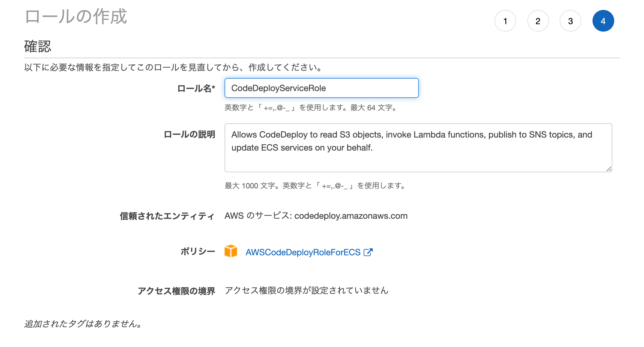Click the ロールの作成 page heading
644x347 pixels.
tap(76, 18)
